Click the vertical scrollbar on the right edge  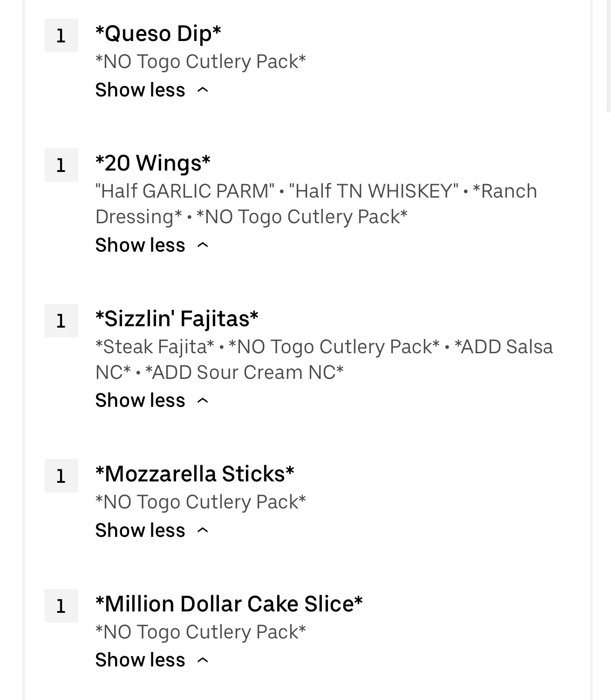click(x=608, y=56)
